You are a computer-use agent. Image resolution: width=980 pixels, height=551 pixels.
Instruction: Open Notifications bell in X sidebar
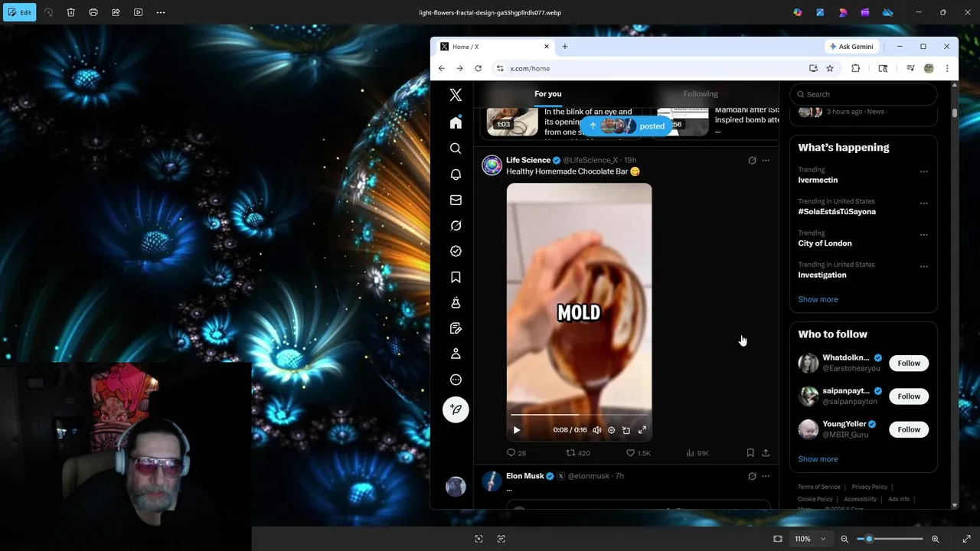pos(456,174)
